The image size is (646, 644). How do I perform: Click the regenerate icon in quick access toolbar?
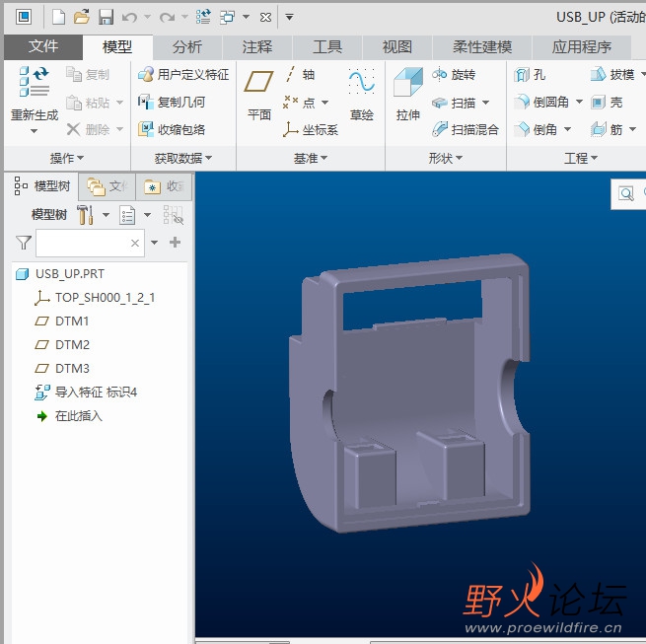point(203,17)
